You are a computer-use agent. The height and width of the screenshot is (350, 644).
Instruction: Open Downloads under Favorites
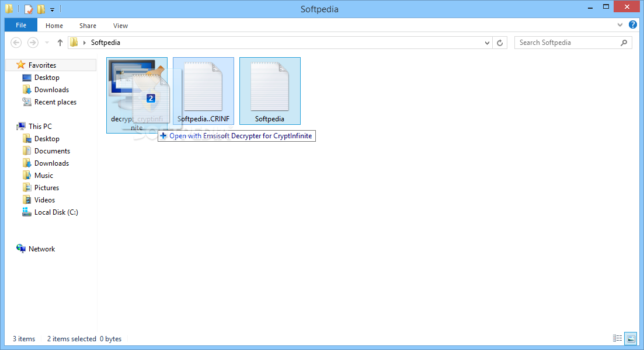pyautogui.click(x=51, y=90)
